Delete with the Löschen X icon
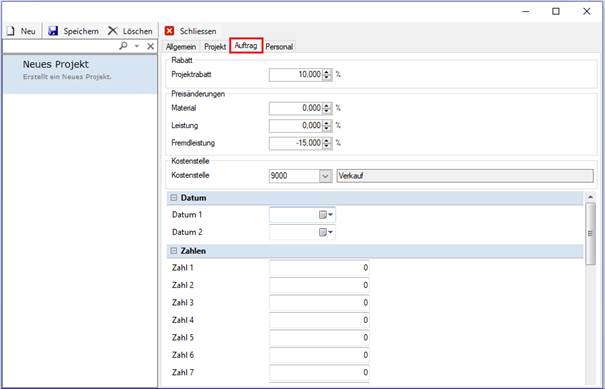Image resolution: width=605 pixels, height=389 pixels. point(113,31)
